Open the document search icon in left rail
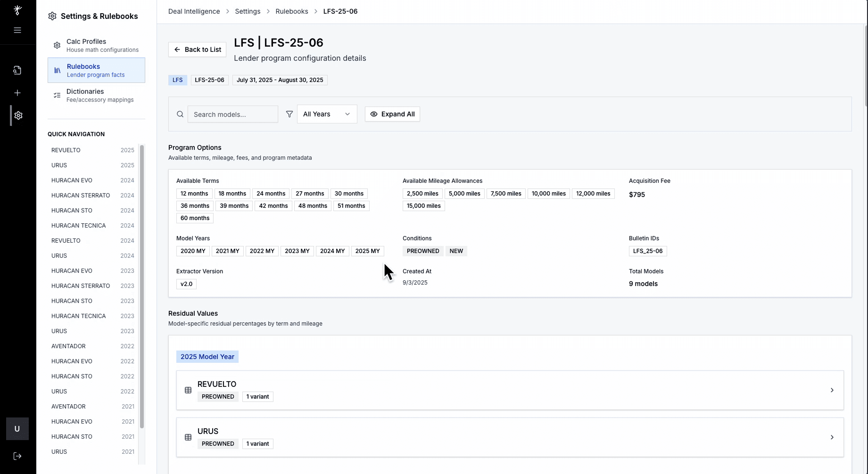Image resolution: width=868 pixels, height=474 pixels. point(17,70)
